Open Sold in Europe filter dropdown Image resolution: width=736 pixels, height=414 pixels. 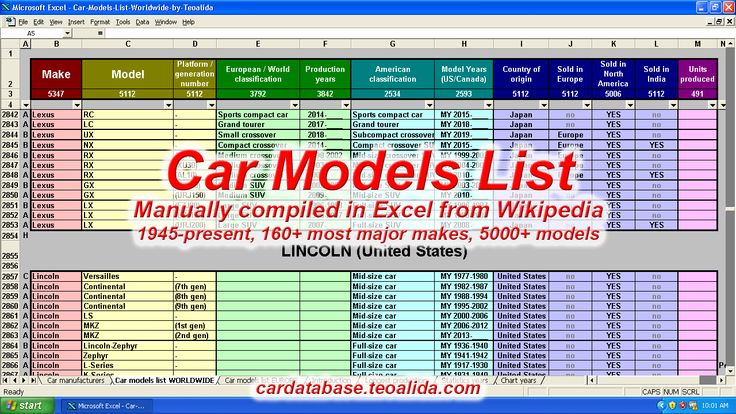587,105
